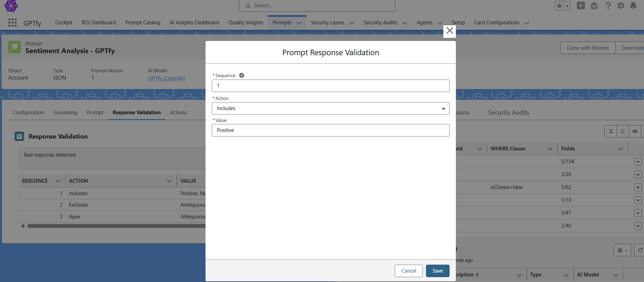Click the global create plus icon
644x282 pixels.
point(581,6)
